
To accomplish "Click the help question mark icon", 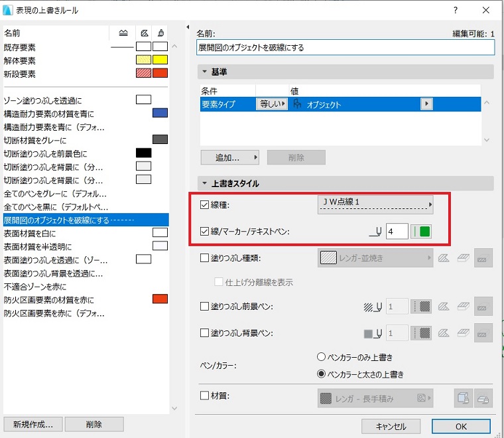I will point(456,10).
